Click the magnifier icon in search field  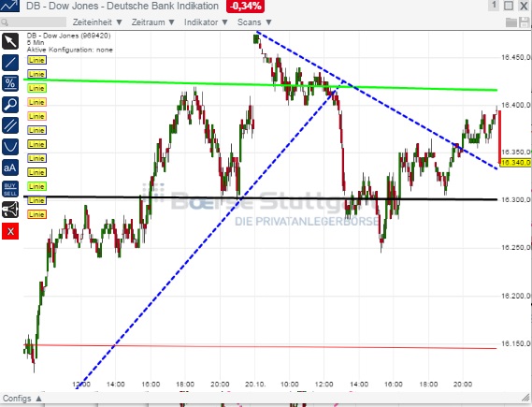point(4,22)
